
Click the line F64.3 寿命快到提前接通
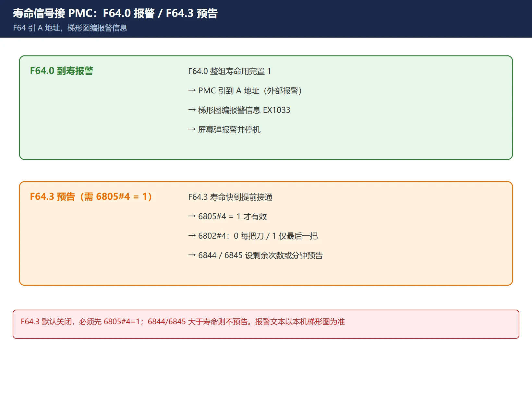pos(230,197)
